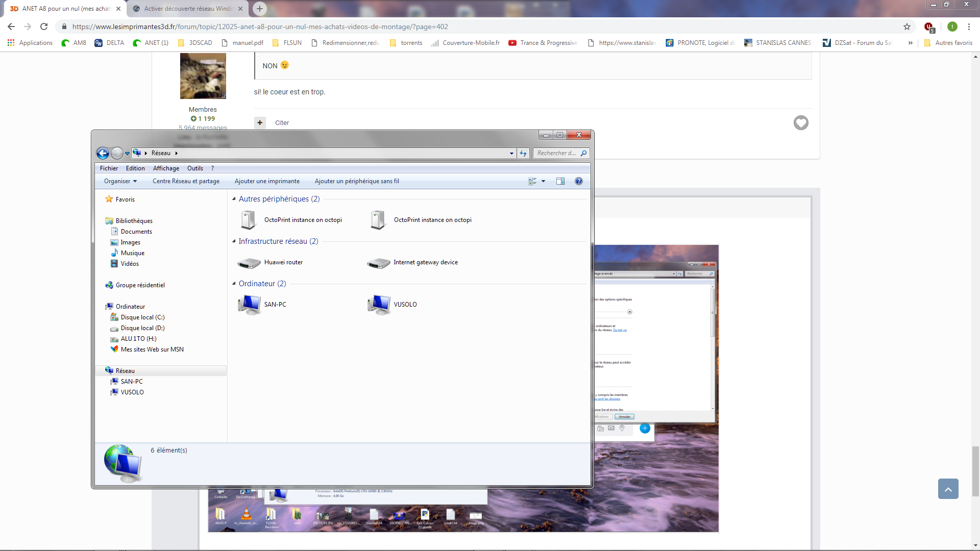
Task: Open the Chrome three-dot menu
Action: coord(969,27)
